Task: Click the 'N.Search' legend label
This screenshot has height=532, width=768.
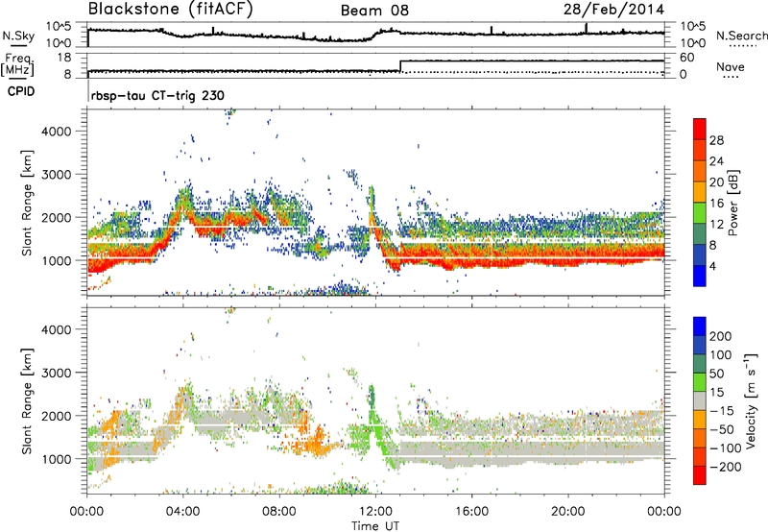Action: (741, 36)
